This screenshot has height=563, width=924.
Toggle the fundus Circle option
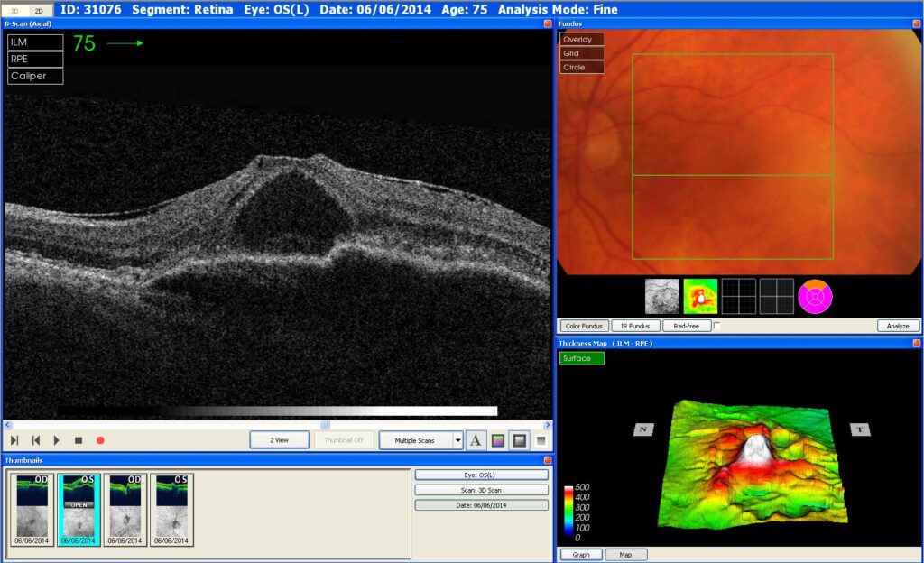pyautogui.click(x=582, y=67)
